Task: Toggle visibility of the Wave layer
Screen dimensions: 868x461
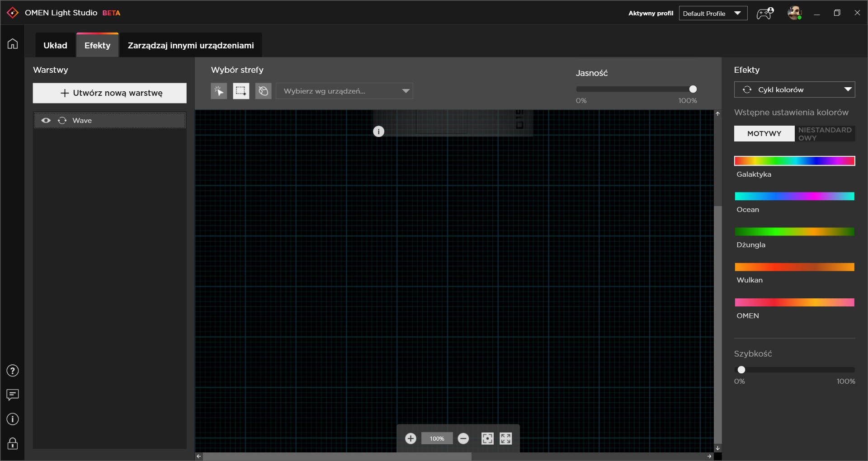Action: [46, 120]
